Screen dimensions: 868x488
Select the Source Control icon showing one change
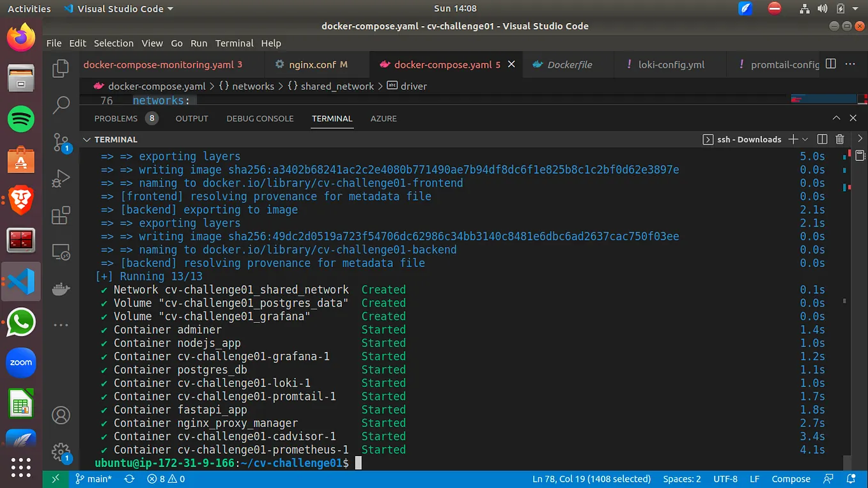60,142
